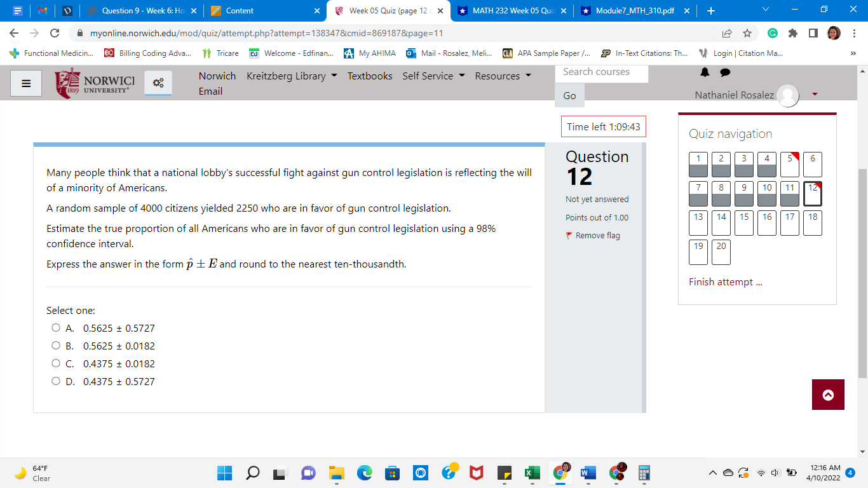Image resolution: width=868 pixels, height=488 pixels.
Task: Switch to MATH 232 Week 05 Quiz tab
Action: [x=513, y=11]
